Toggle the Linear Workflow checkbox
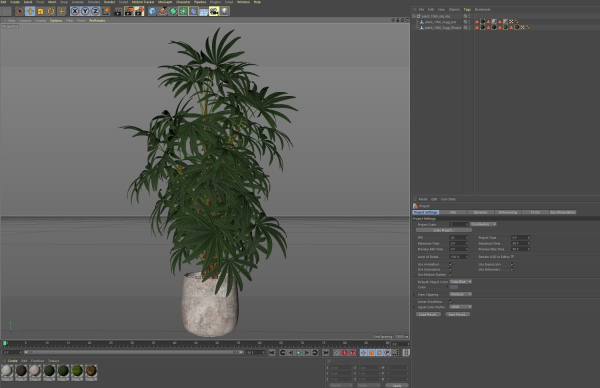Viewport: 600px width, 388px height. pos(451,302)
